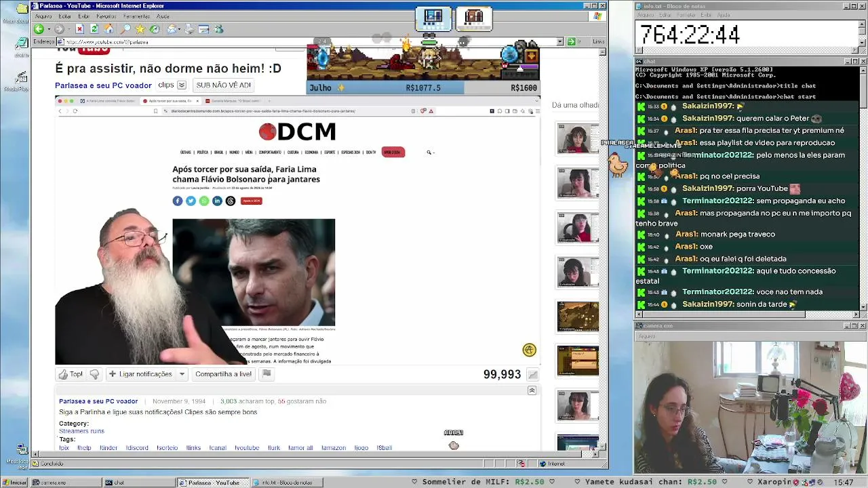This screenshot has width=868, height=488.
Task: Click the Edit page toolbar icon
Action: 203,29
